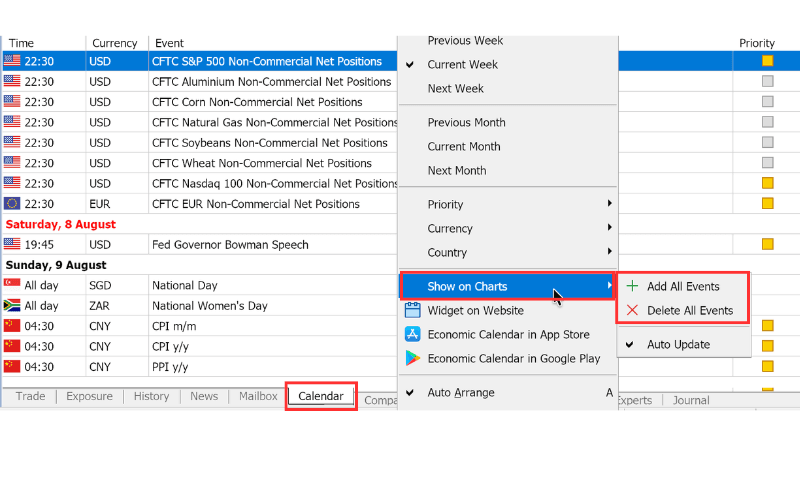Choose Next Month from the context menu
800x500 pixels.
coord(457,170)
